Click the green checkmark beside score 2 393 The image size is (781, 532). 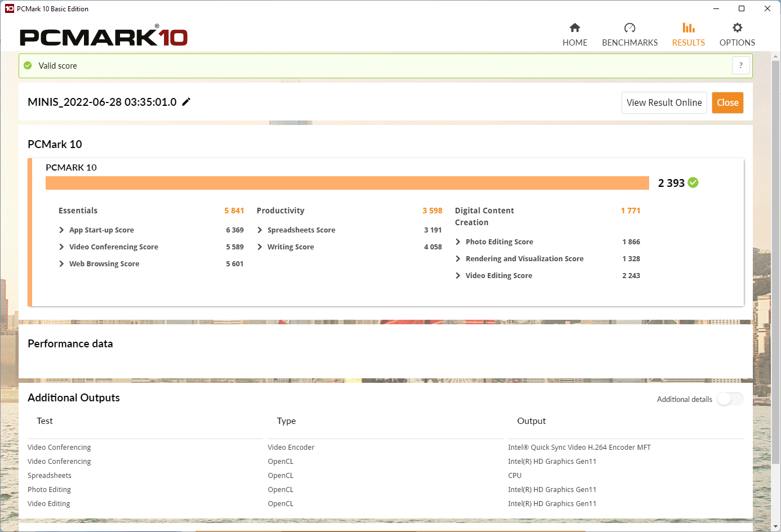click(x=693, y=182)
